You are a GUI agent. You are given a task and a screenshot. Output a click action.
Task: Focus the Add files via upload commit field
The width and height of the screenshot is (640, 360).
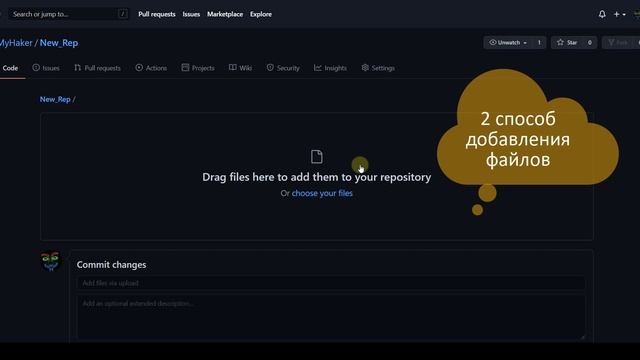[331, 283]
